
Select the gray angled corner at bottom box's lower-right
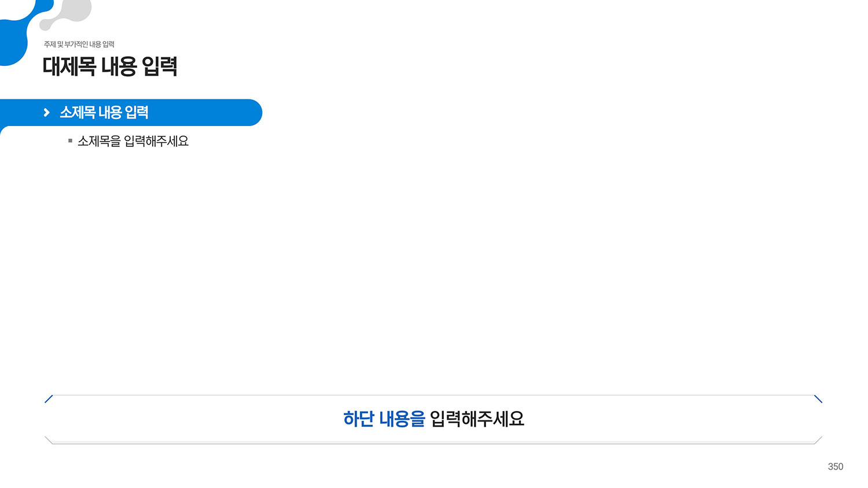[x=818, y=440]
